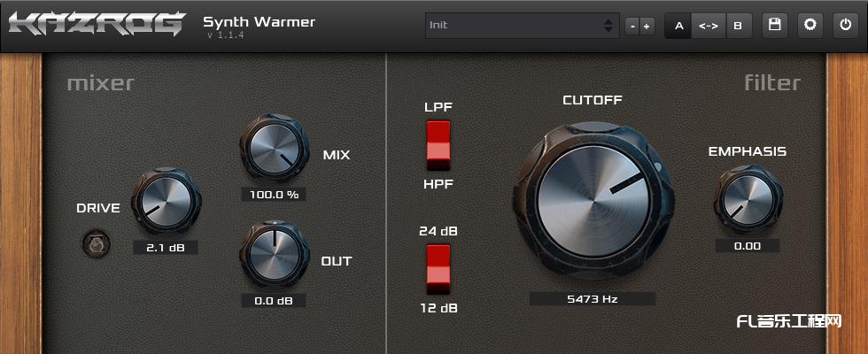Open the settings gear icon
The image size is (868, 354).
(810, 26)
